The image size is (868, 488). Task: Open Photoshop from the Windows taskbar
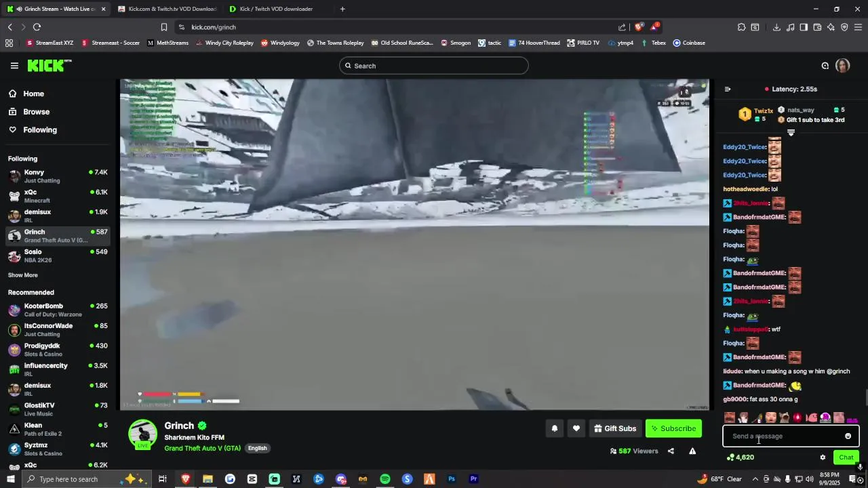[452, 479]
